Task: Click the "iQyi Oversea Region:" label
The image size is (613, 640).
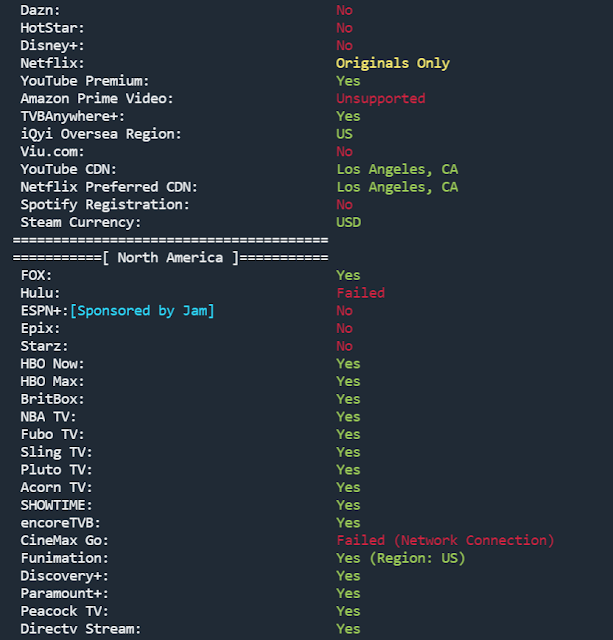Action: click(x=101, y=134)
